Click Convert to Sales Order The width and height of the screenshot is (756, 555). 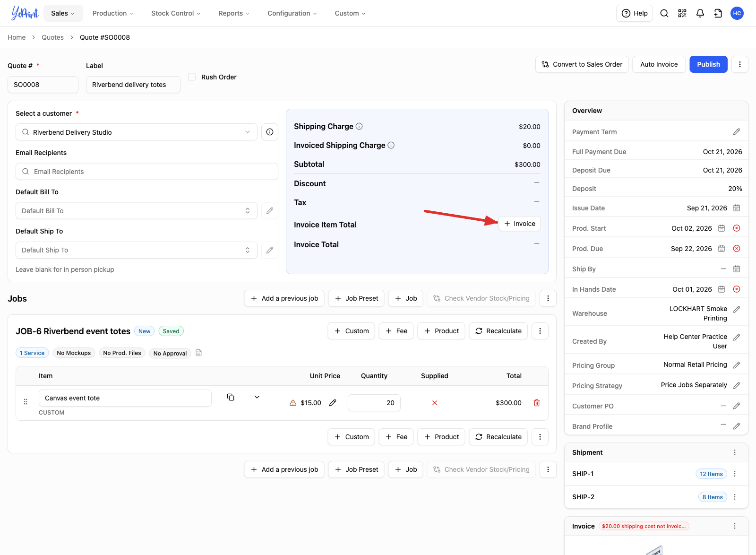[582, 64]
